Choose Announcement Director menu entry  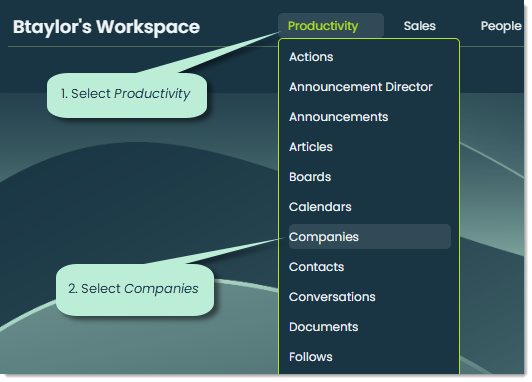click(361, 87)
